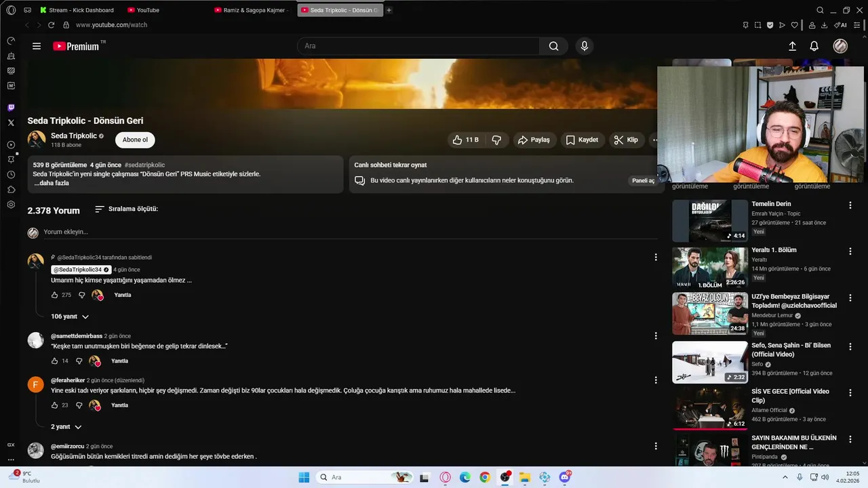Click the Paylaş share button

[534, 140]
